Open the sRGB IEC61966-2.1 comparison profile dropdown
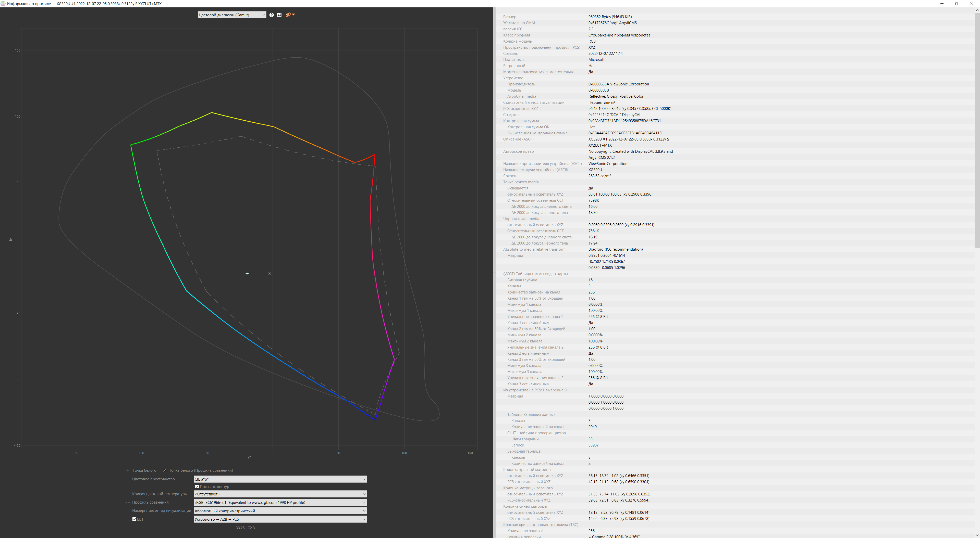Viewport: 980px width, 538px height. pos(280,502)
